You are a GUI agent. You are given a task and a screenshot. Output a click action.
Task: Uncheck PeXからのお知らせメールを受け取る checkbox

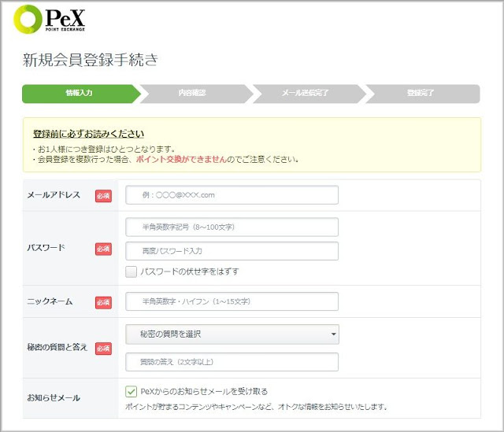tap(132, 392)
